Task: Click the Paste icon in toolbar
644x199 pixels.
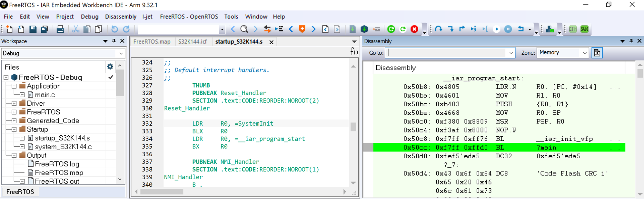Action: pyautogui.click(x=98, y=29)
